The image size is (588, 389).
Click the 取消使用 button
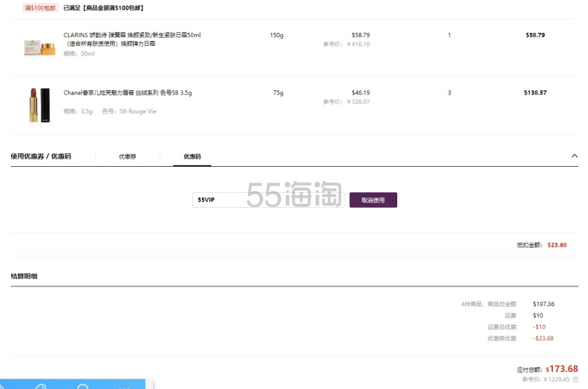click(x=373, y=200)
